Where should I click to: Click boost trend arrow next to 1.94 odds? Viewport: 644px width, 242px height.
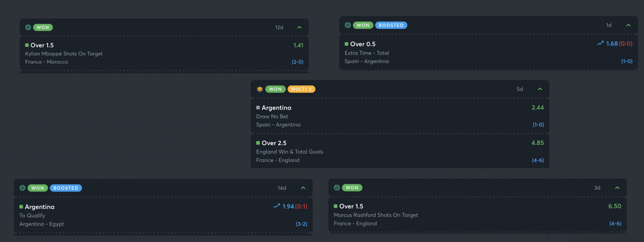(x=277, y=206)
